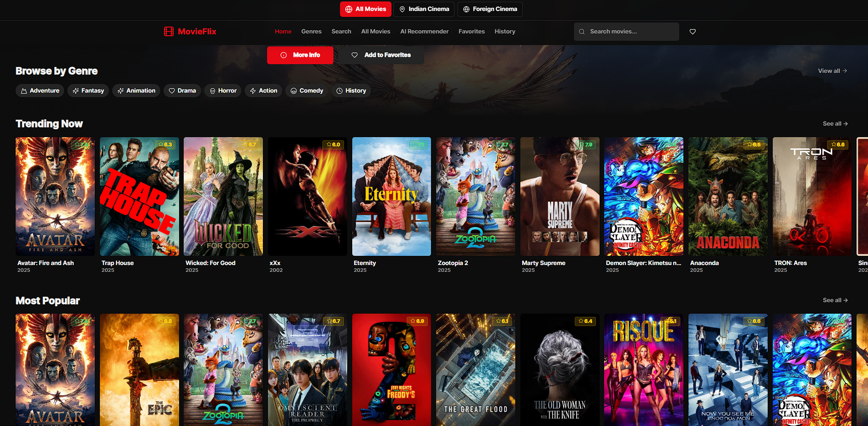Switch to the Foreign Cinema tab
This screenshot has width=868, height=426.
point(490,9)
